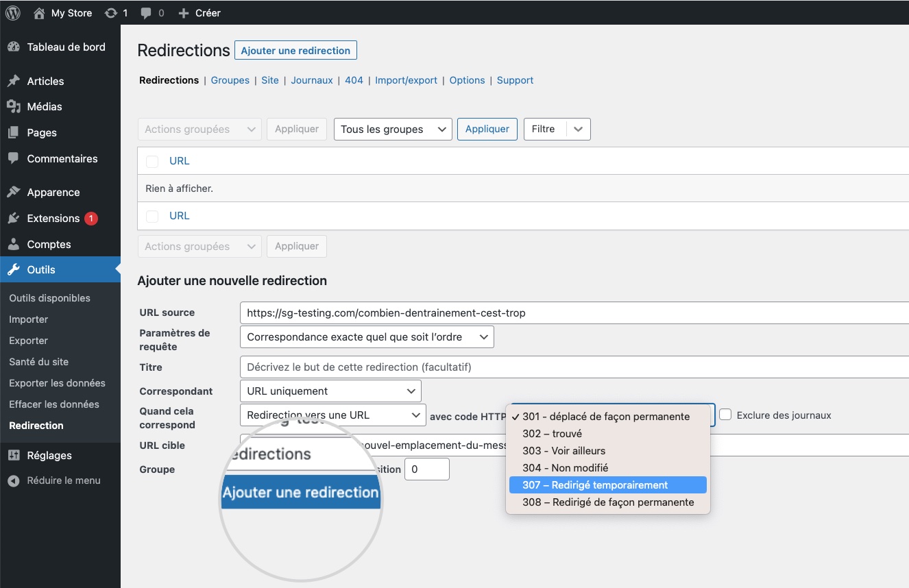Open the Redirection vers une URL dropdown
909x588 pixels.
(x=333, y=415)
